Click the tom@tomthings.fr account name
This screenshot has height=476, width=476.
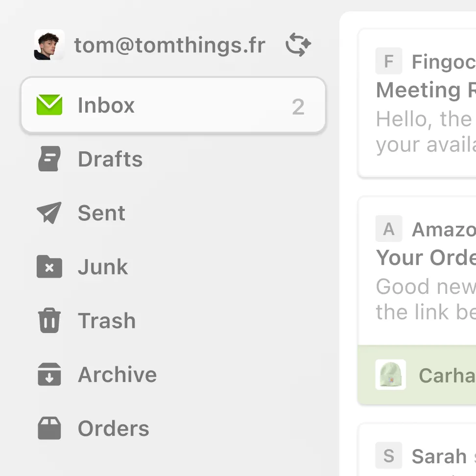pyautogui.click(x=169, y=45)
